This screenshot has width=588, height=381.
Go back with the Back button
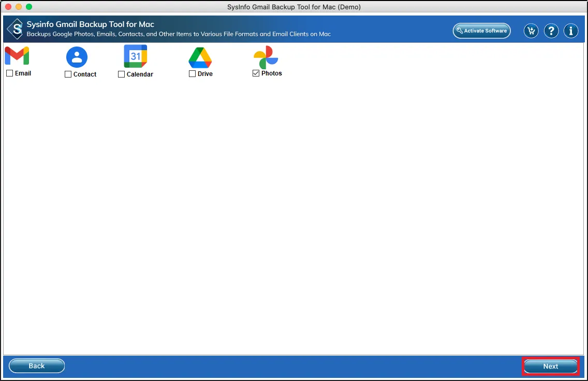click(x=37, y=366)
